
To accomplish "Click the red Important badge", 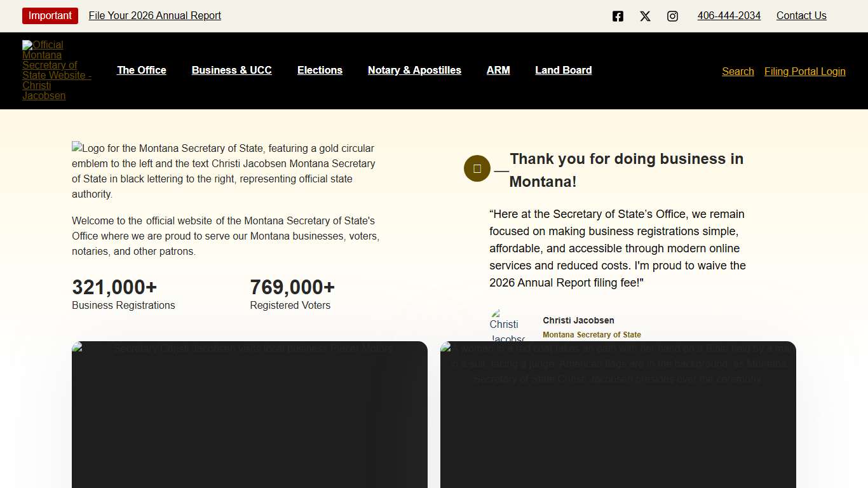I will click(x=50, y=16).
